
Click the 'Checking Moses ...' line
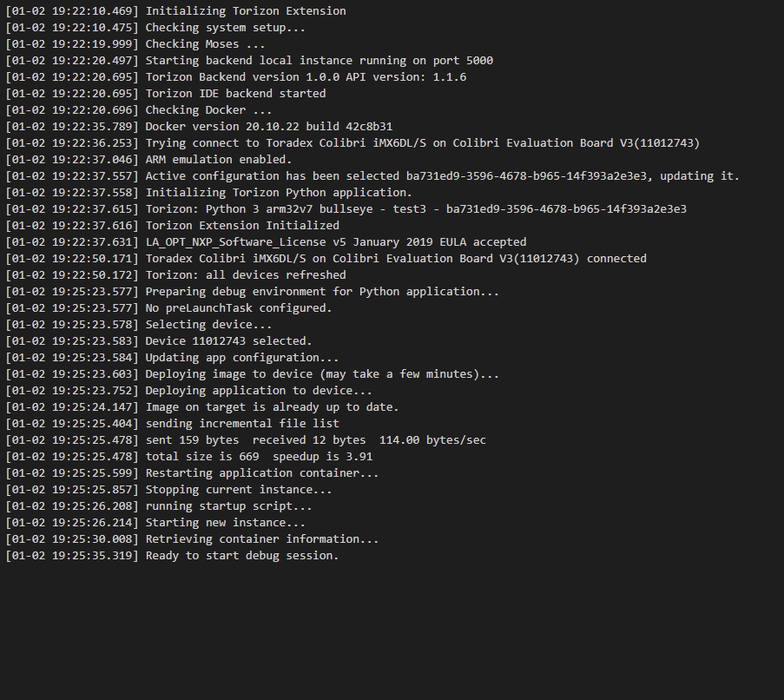coord(135,44)
